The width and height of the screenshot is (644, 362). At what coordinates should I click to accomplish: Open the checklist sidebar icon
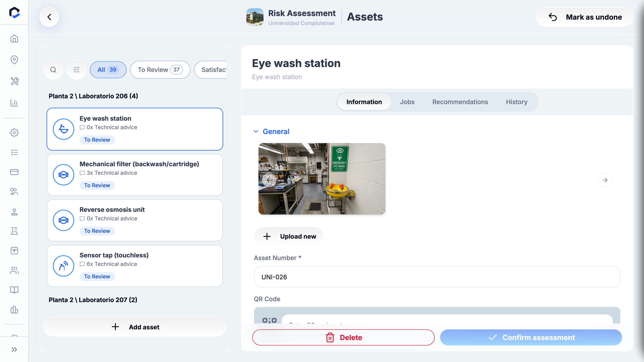click(14, 152)
